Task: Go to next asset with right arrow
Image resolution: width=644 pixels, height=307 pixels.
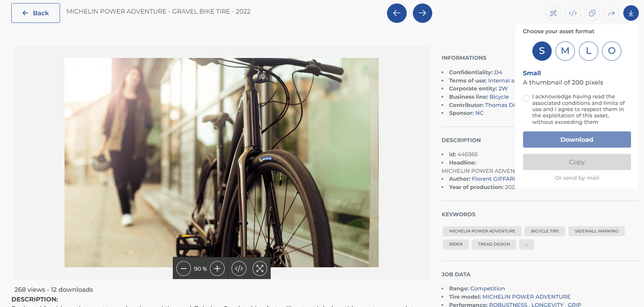Action: click(x=422, y=13)
